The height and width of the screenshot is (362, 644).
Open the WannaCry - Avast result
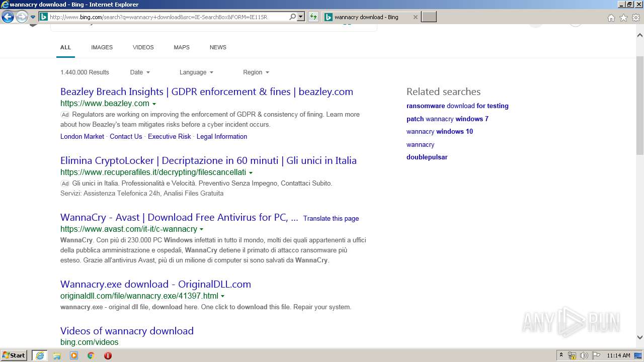179,217
